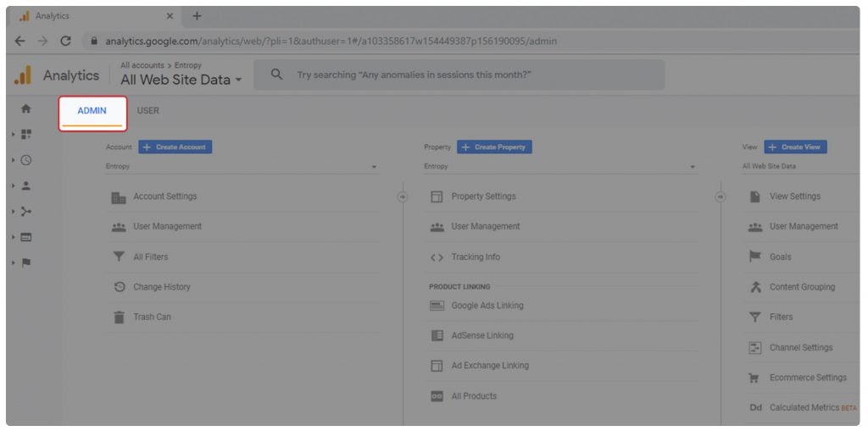The height and width of the screenshot is (431, 868).
Task: Click the search magnifier icon
Action: [x=276, y=75]
